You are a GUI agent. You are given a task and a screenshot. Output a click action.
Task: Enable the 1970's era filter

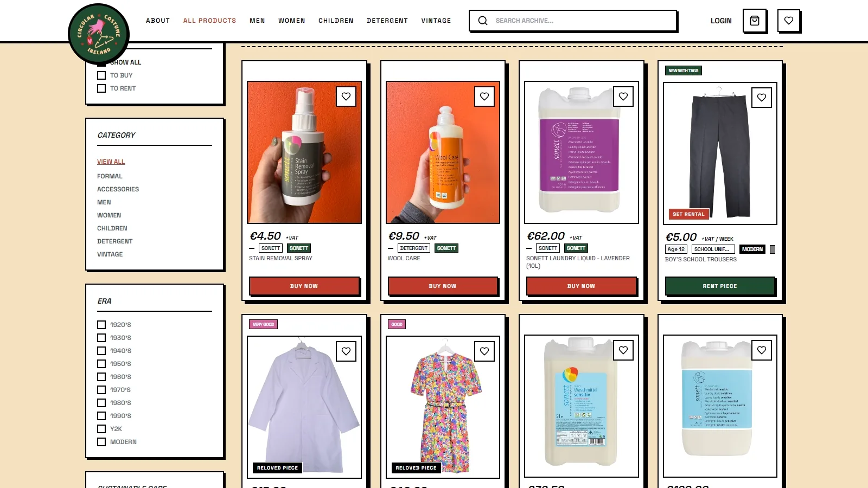coord(101,390)
